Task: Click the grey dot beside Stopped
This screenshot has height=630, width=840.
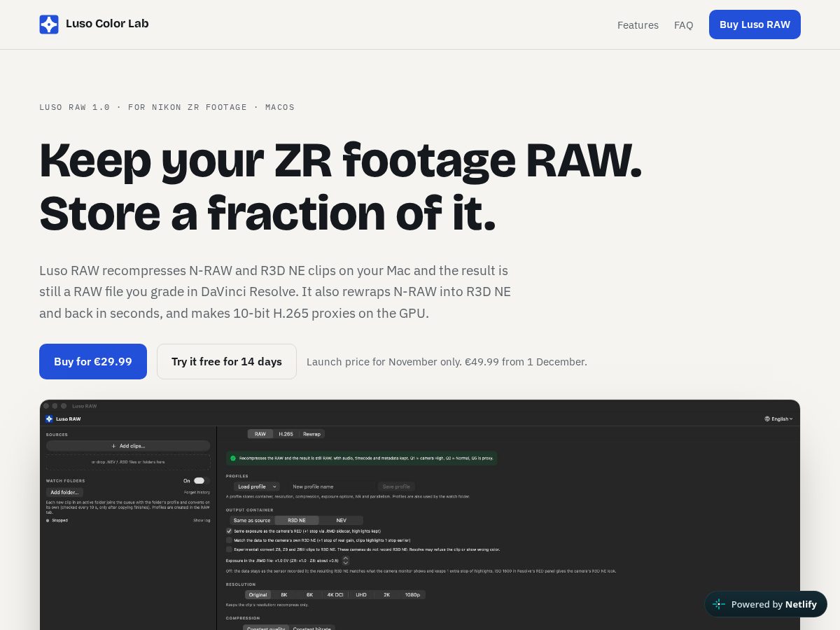Action: [x=48, y=520]
